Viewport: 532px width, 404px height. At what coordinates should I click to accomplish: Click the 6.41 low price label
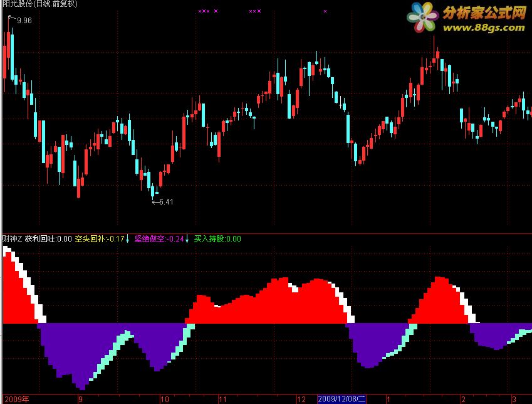pos(166,202)
